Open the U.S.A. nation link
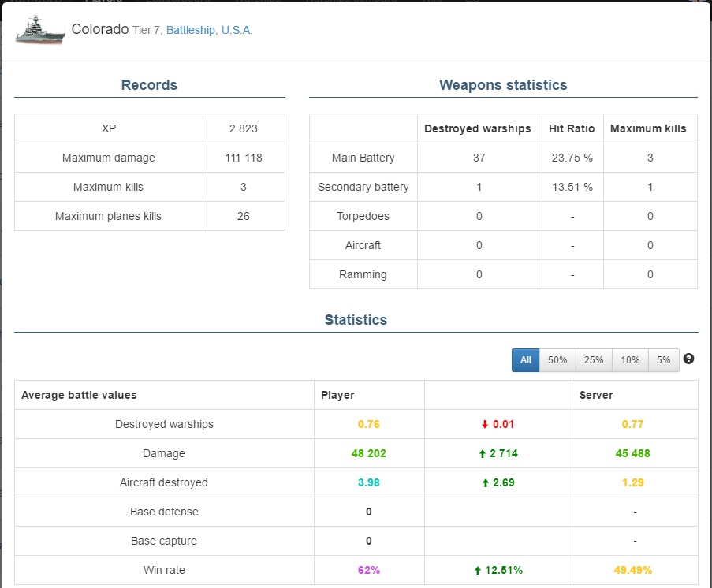 click(x=237, y=30)
